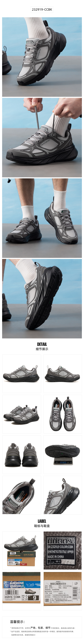
Task: Select the top-down view of the shoe pair
Action: [x=62, y=414]
